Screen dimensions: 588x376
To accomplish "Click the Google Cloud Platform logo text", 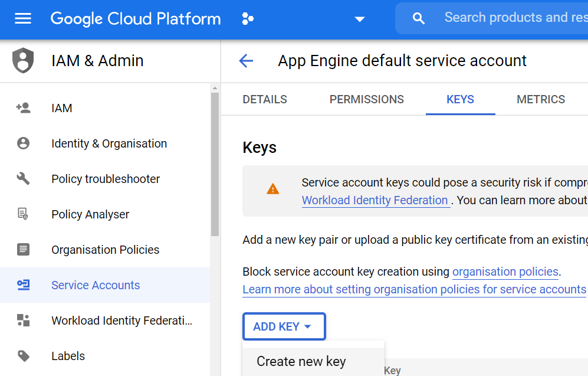I will tap(136, 18).
